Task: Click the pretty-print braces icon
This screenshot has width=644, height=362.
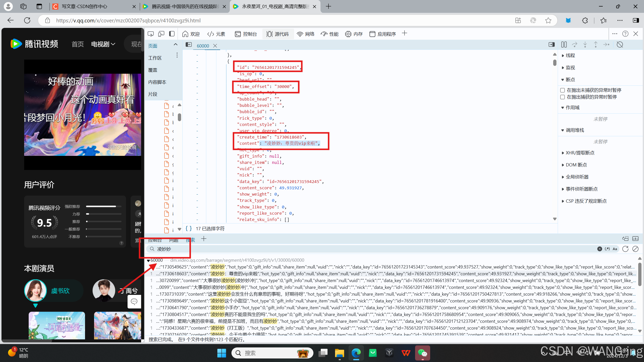Action: 189,229
